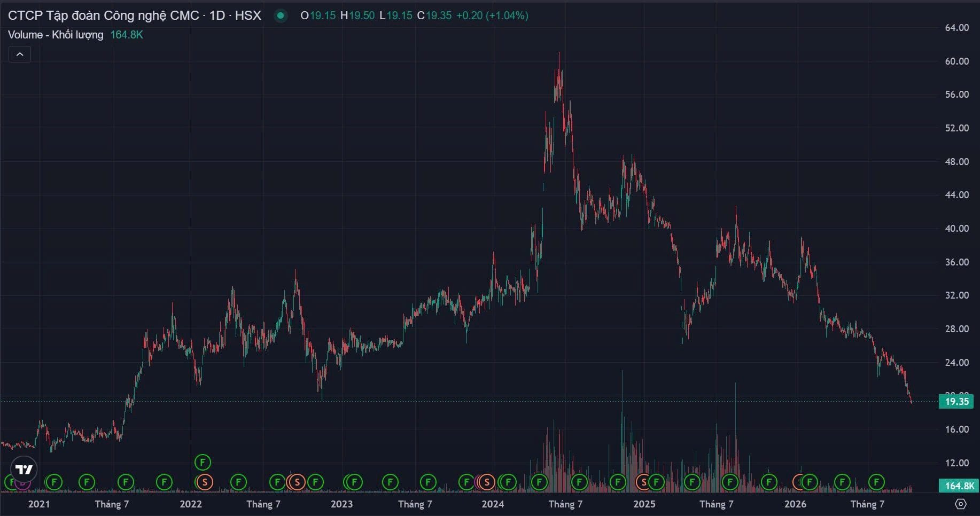Click the CTCP Tập đoàn Công nghệ CMC symbol title

point(135,15)
